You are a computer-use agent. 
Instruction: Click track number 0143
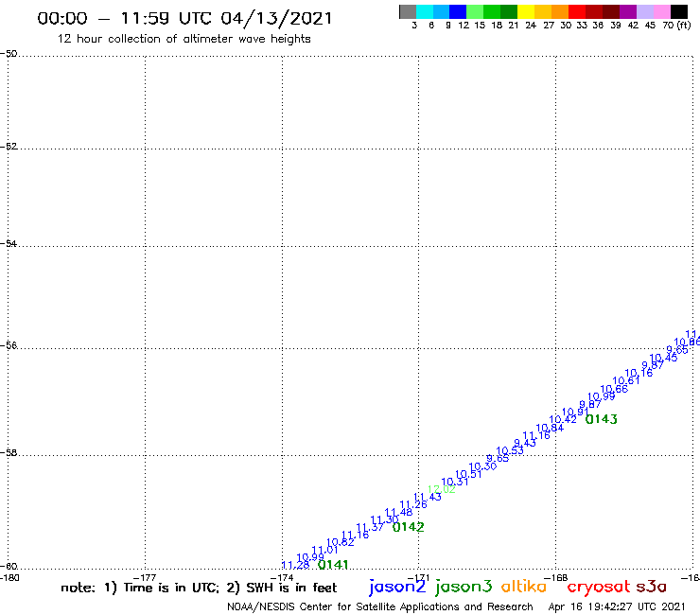[x=601, y=419]
